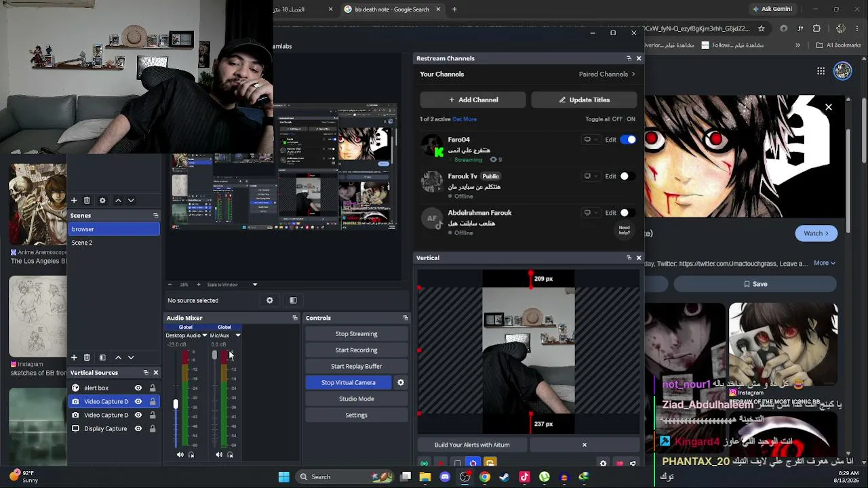
Task: Close the Restream Channels panel
Action: pyautogui.click(x=639, y=58)
